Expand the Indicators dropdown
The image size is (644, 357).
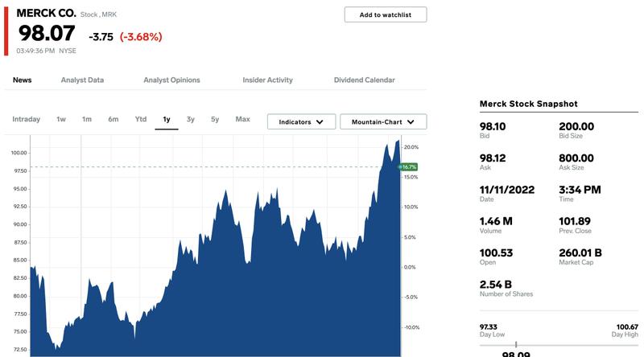pyautogui.click(x=301, y=122)
